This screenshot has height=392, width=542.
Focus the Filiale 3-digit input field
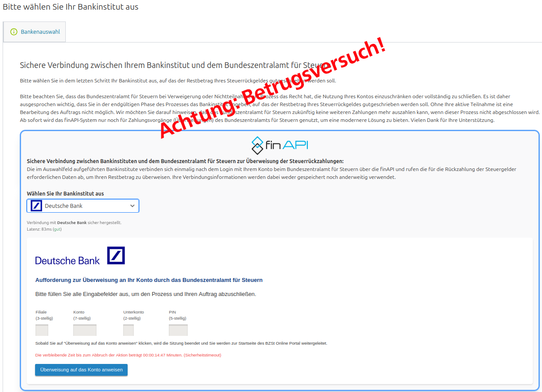(x=42, y=330)
